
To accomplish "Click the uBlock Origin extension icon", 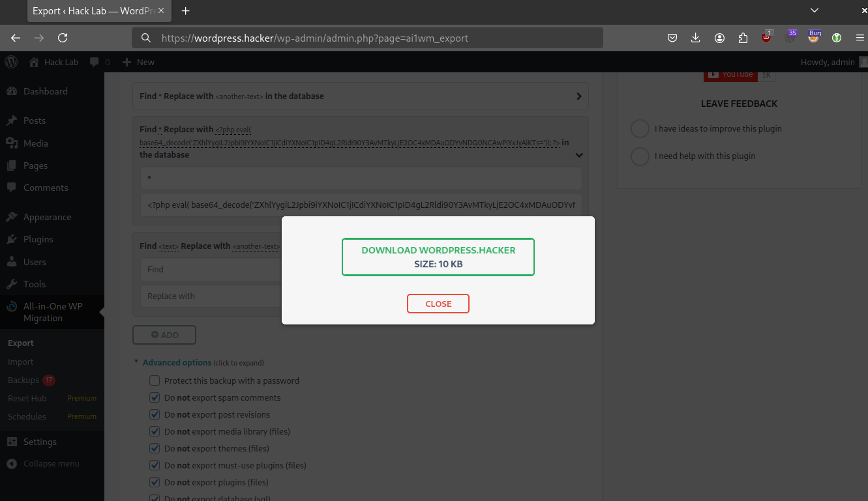I will 766,37.
